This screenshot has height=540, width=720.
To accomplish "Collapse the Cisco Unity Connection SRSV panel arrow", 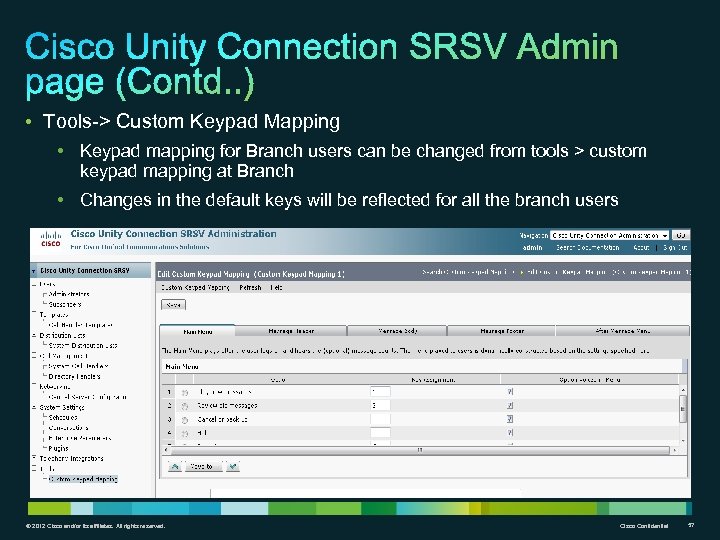I will [x=34, y=271].
